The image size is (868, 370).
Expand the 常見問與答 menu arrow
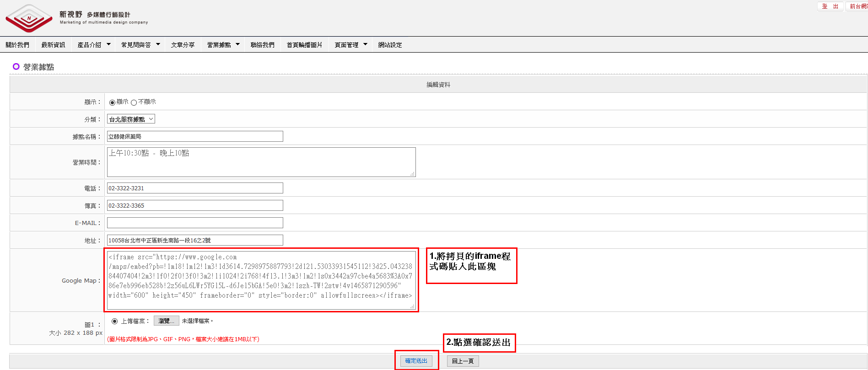pos(158,44)
